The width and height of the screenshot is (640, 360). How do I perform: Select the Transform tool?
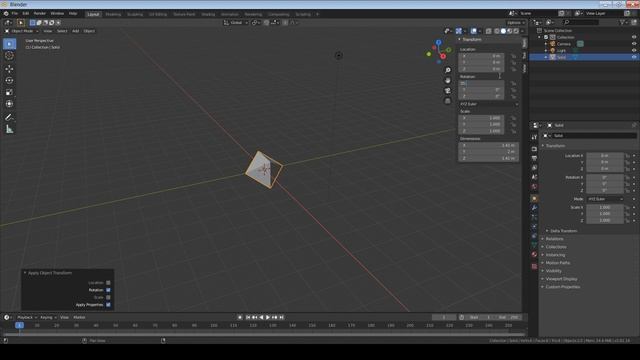(x=9, y=104)
